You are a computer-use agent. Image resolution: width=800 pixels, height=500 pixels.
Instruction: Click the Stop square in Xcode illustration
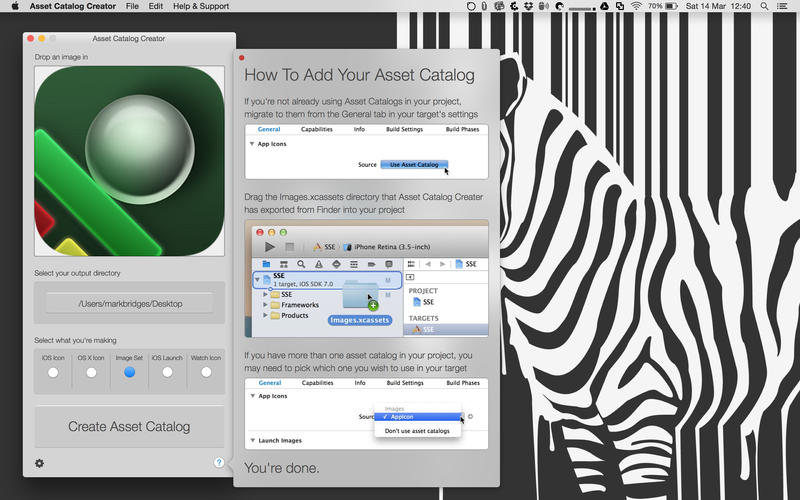point(289,247)
